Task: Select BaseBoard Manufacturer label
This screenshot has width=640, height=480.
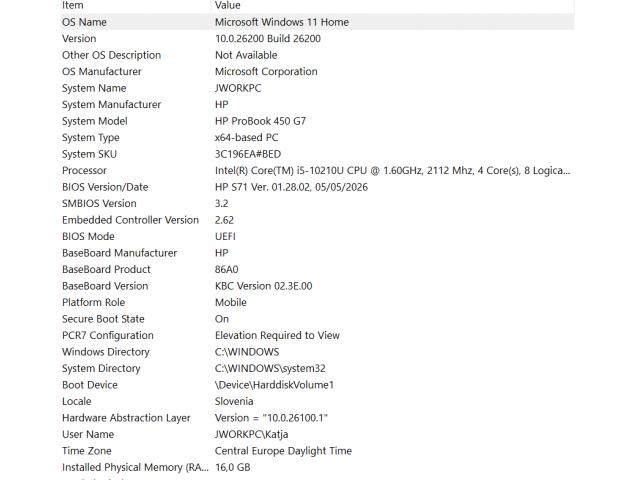Action: (120, 253)
